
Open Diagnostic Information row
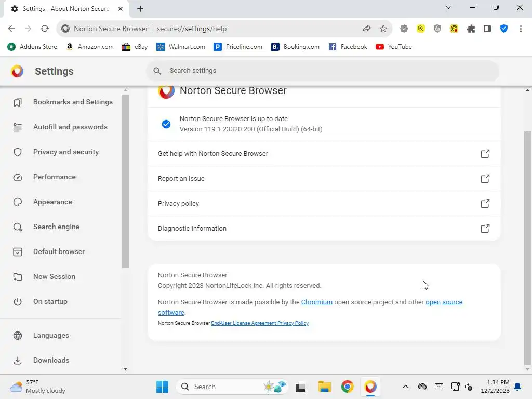(x=324, y=229)
